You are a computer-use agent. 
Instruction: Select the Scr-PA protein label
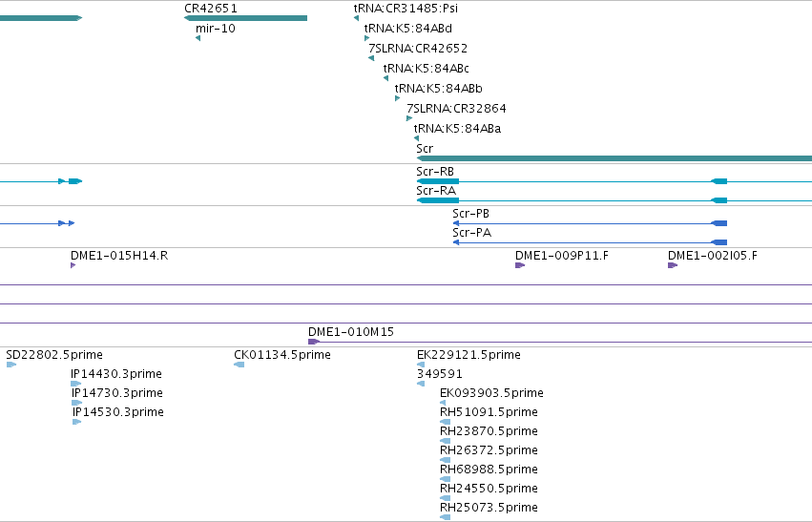471,233
